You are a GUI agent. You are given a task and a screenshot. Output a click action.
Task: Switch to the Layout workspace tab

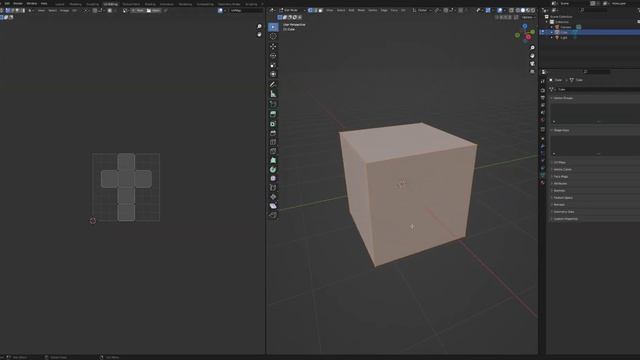60,4
